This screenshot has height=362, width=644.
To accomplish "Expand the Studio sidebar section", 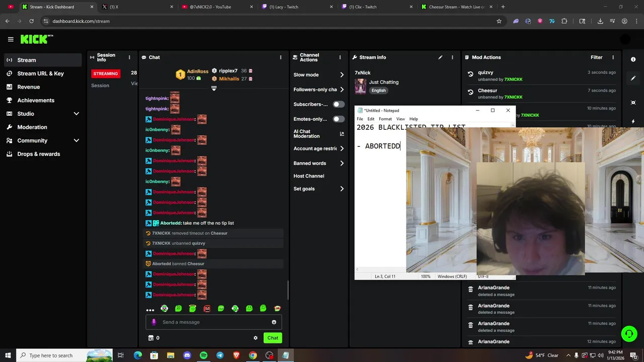I will [76, 114].
